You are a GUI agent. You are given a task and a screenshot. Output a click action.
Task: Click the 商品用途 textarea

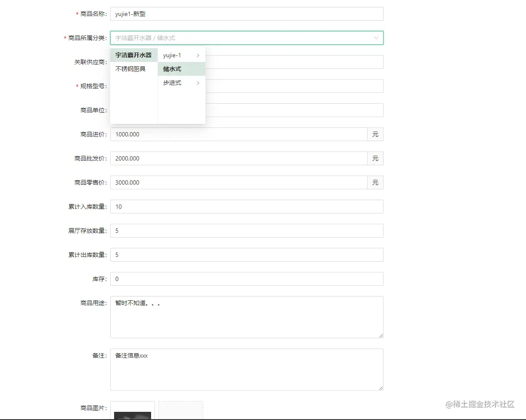247,317
